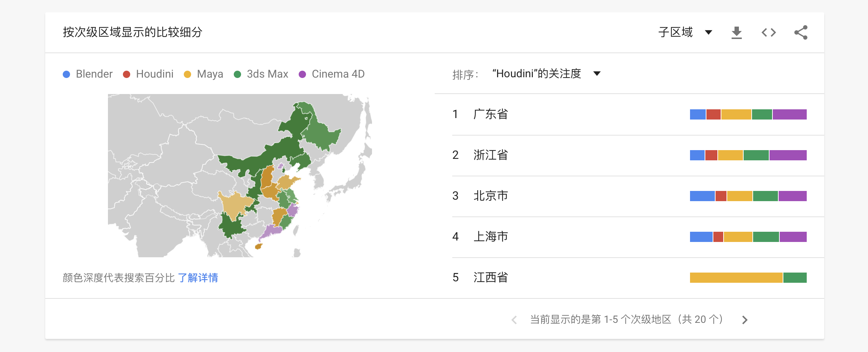Click the 北京市 row label
The image size is (868, 352).
tap(491, 196)
